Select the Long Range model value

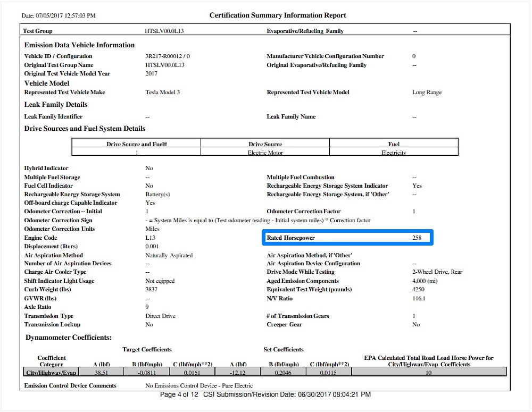(x=427, y=92)
